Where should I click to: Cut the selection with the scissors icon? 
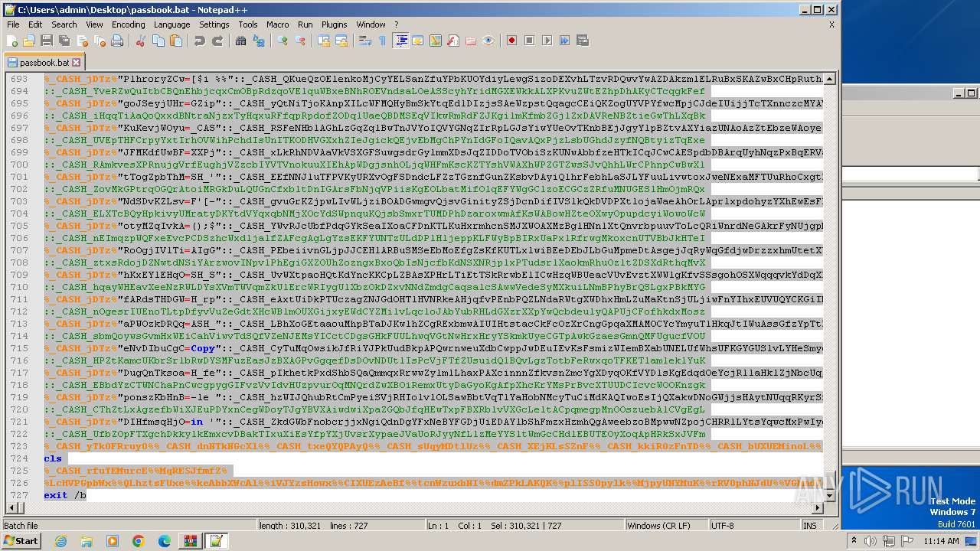[x=140, y=41]
